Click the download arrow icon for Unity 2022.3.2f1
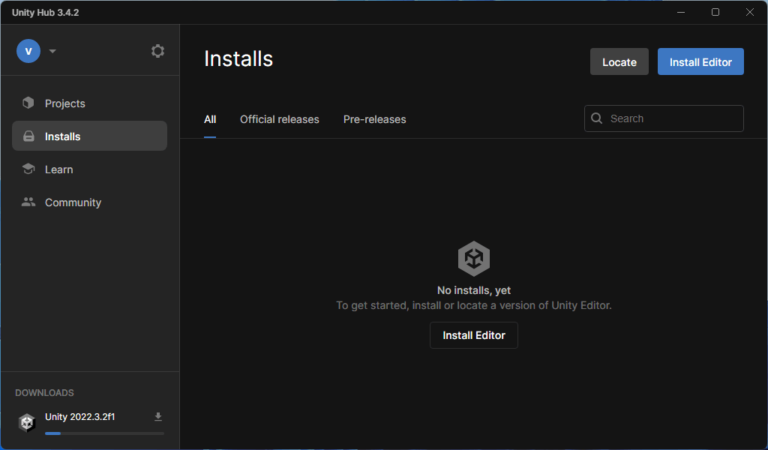The image size is (768, 450). pos(158,416)
